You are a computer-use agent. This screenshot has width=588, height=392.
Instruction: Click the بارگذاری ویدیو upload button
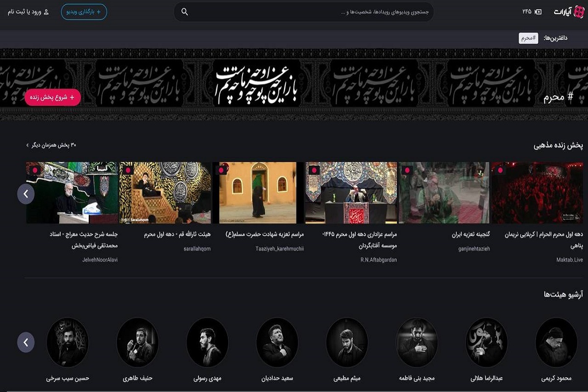point(84,12)
